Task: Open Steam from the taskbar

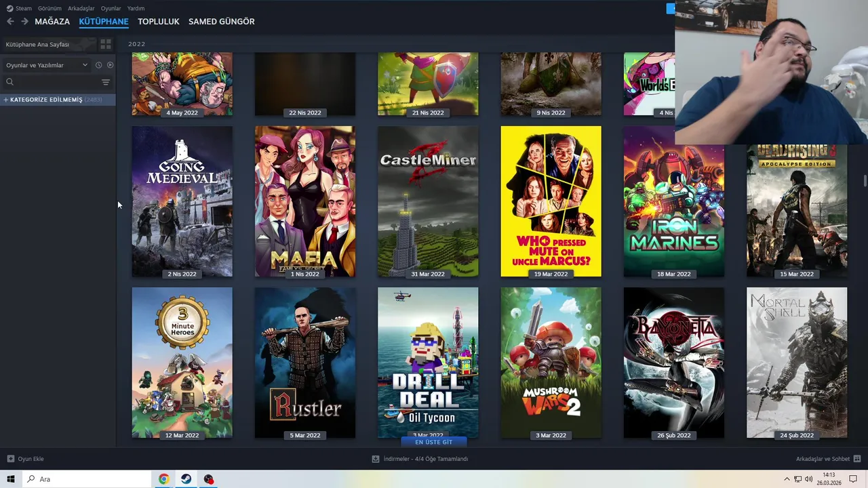Action: coord(186,479)
